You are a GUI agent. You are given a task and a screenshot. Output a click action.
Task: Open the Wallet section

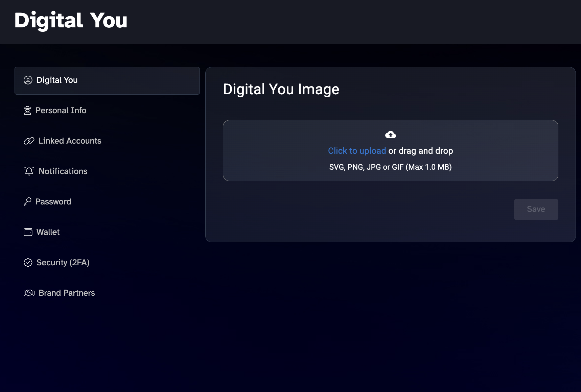(x=107, y=232)
